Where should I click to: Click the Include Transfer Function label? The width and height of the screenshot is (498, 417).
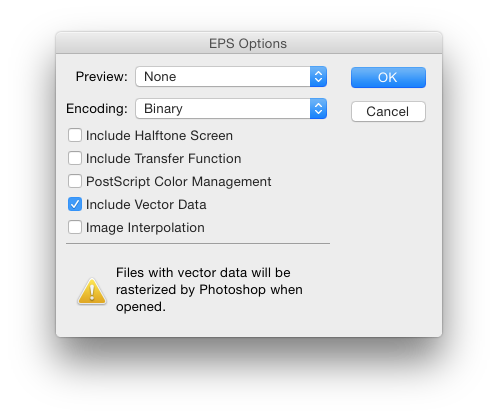[164, 159]
